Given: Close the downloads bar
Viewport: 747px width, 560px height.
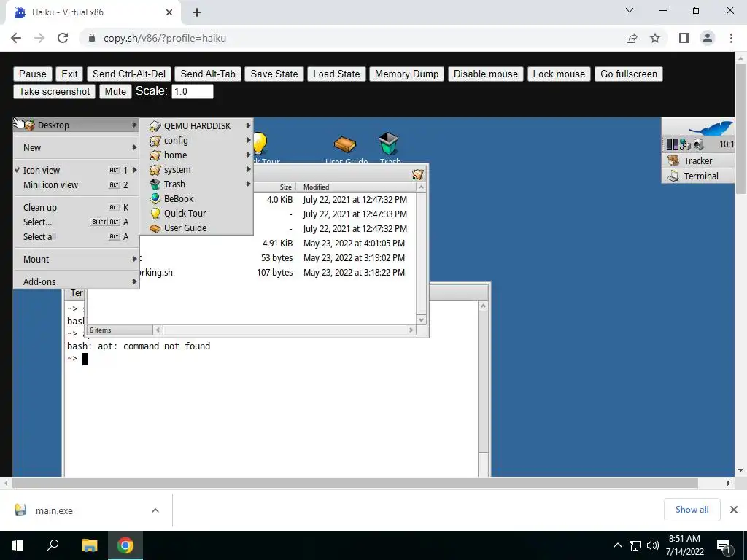Looking at the screenshot, I should (x=734, y=510).
